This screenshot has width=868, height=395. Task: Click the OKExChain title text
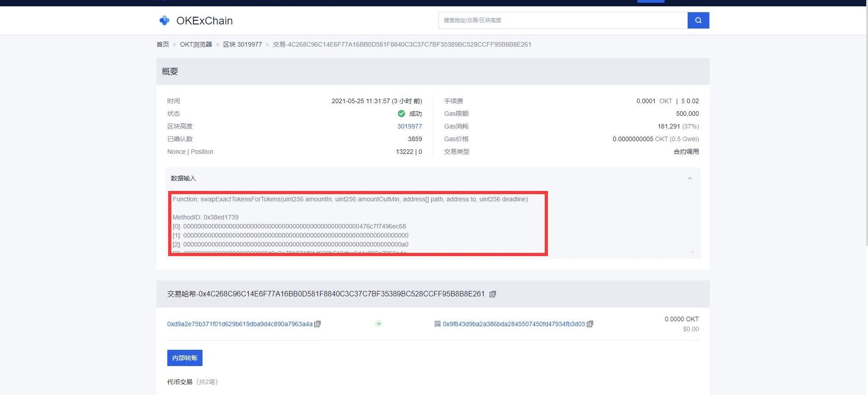(x=204, y=21)
